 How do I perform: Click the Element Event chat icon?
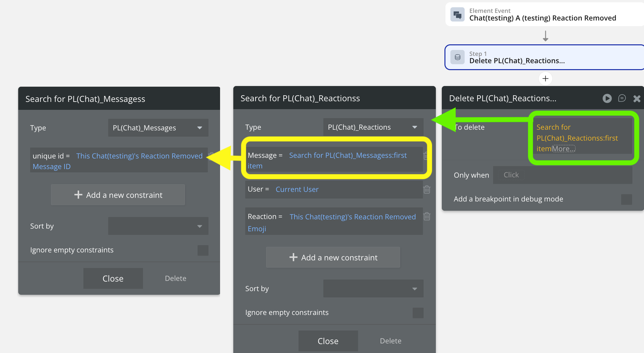457,15
